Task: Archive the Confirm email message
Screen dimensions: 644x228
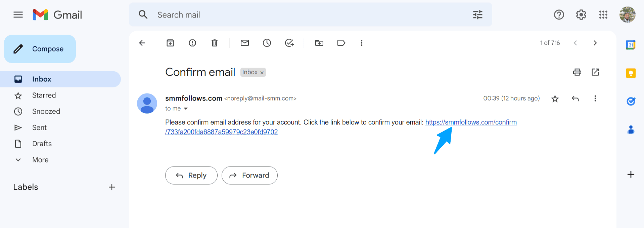Action: (x=170, y=43)
